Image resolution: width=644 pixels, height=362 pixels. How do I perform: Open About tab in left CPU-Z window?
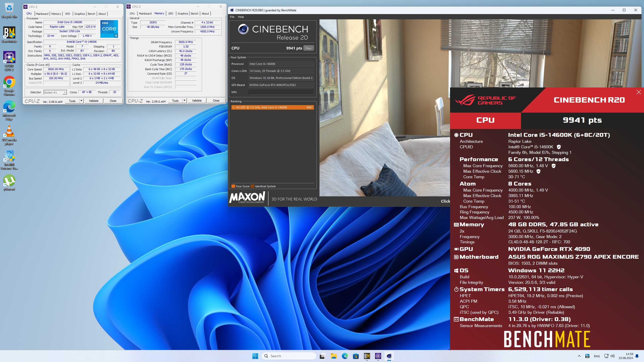click(x=102, y=14)
